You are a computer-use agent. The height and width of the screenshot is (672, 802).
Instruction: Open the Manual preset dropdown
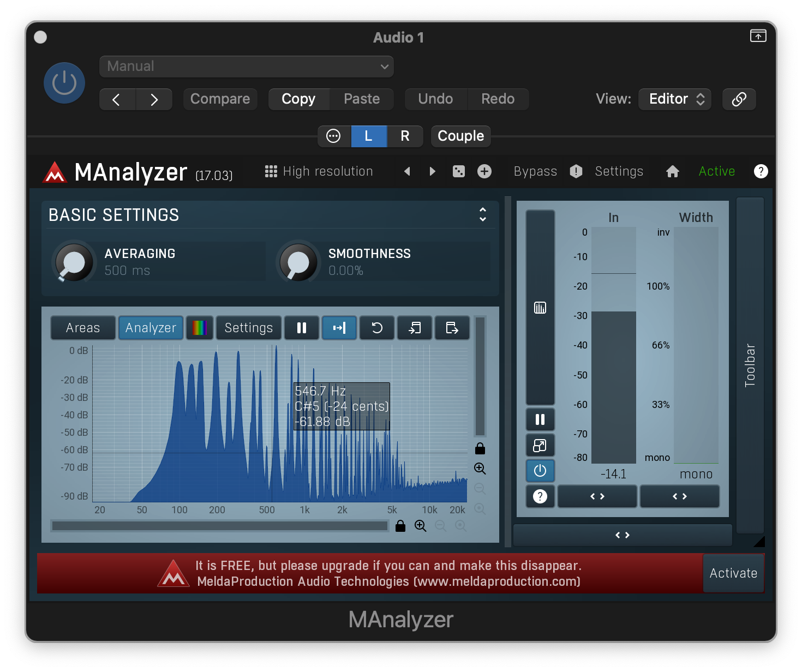pos(247,67)
